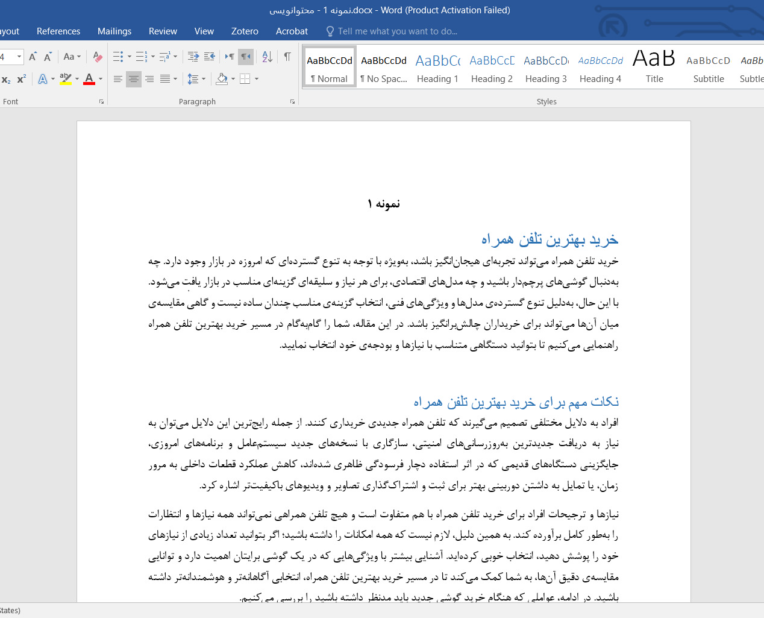Apply the Normal style
This screenshot has width=764, height=618.
point(329,67)
